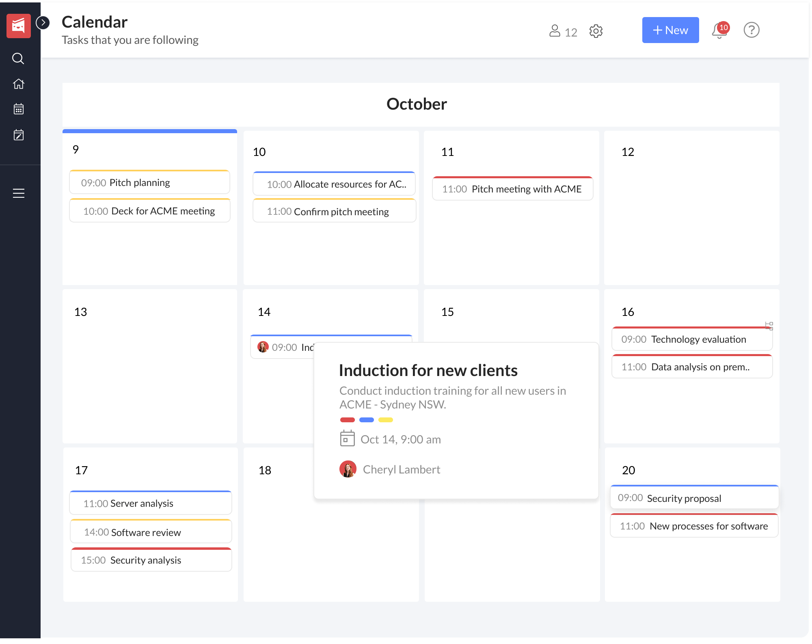Click the Settings gear icon
812x644 pixels.
[x=596, y=31]
